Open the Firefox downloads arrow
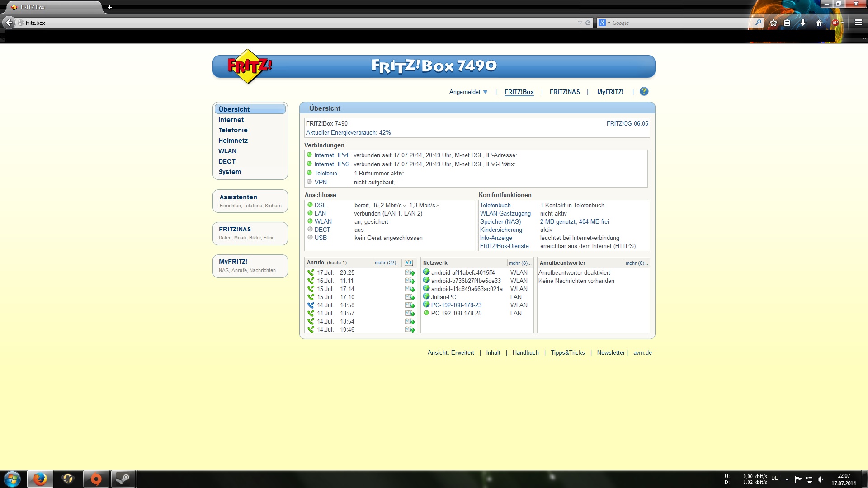The width and height of the screenshot is (868, 488). click(803, 23)
